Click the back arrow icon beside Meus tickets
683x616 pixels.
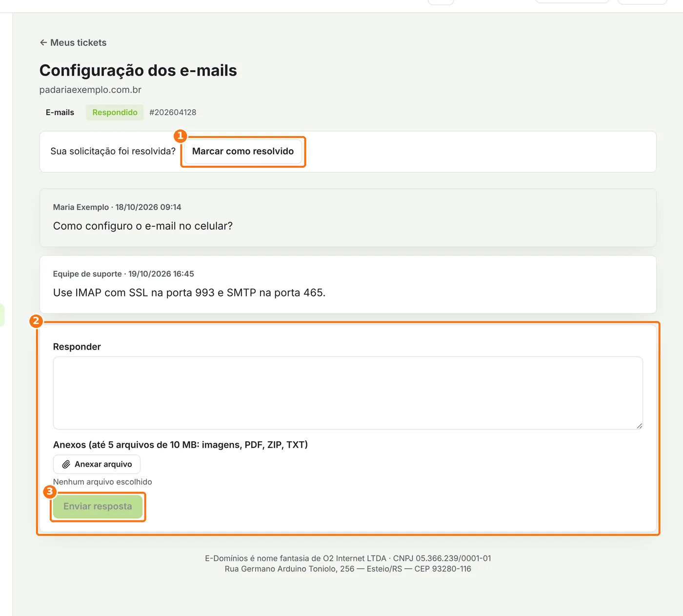tap(43, 42)
